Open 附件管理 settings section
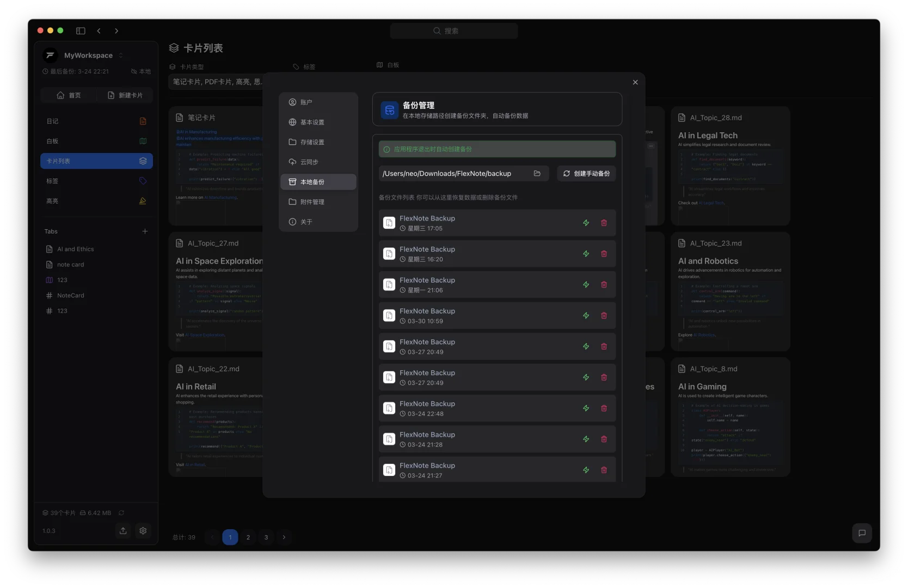Screen dimensions: 908x588 (x=318, y=202)
